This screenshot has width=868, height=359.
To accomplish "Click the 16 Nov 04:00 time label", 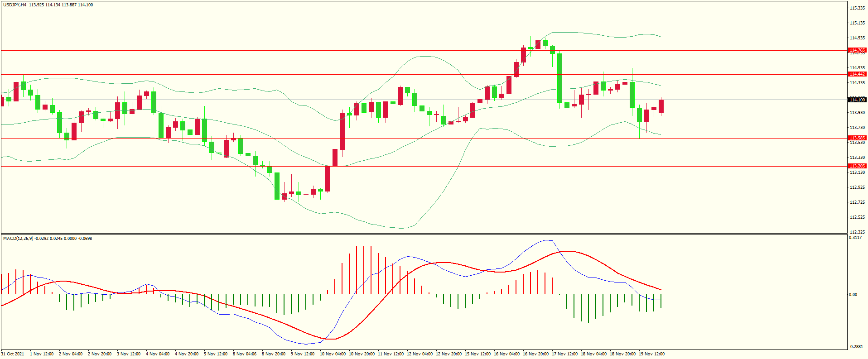I will click(x=507, y=354).
